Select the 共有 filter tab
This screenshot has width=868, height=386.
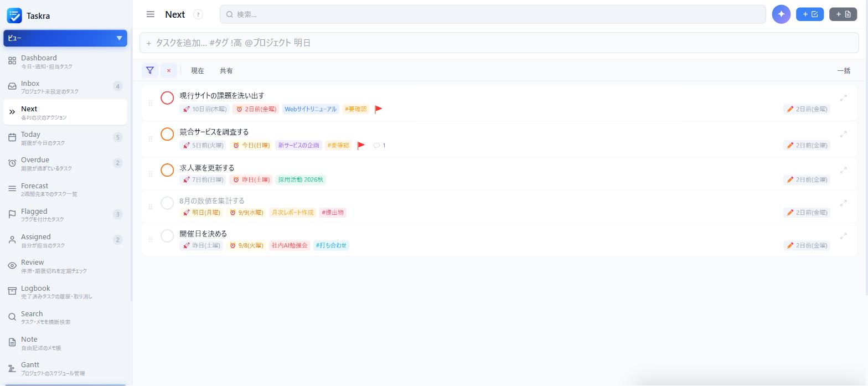coord(226,70)
